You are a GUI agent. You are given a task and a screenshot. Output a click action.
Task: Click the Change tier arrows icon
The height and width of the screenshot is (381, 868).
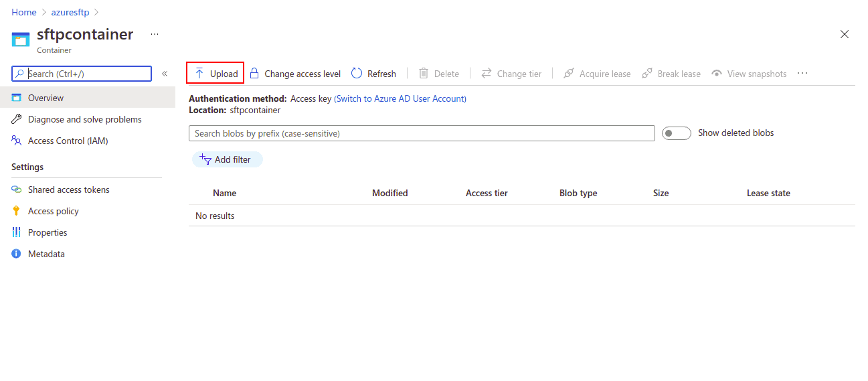pos(487,74)
